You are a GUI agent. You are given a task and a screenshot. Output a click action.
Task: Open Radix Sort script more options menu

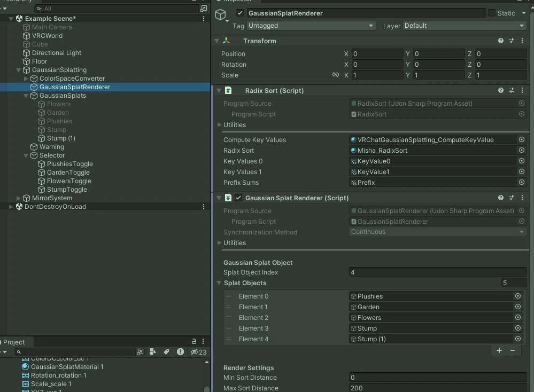tap(522, 90)
